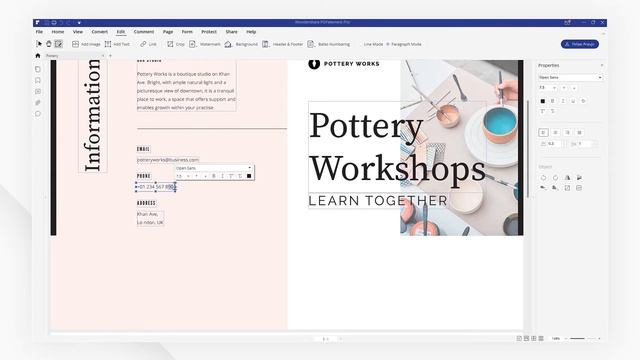Toggle Bold in floating text toolbar

click(x=213, y=176)
